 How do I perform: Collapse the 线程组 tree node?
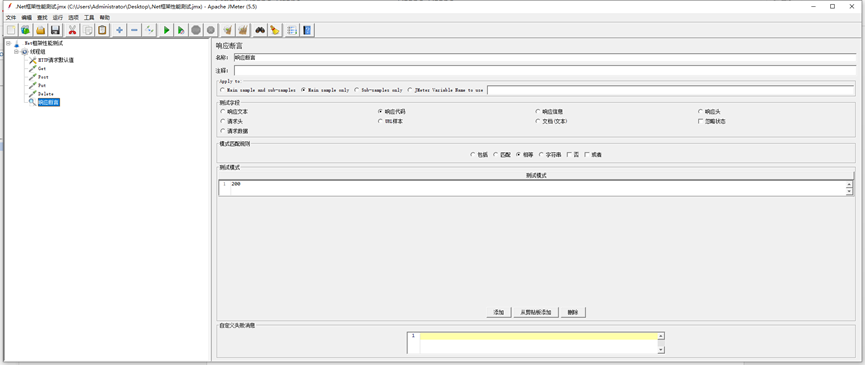pos(17,51)
